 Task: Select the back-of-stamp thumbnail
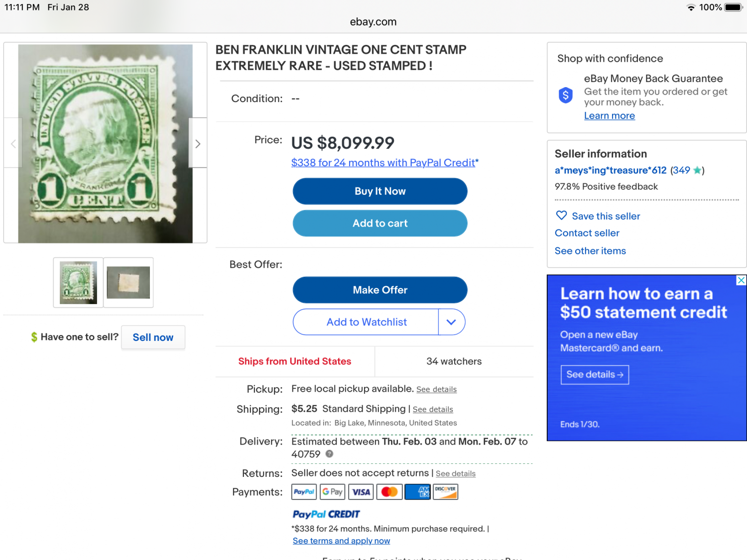(x=128, y=282)
